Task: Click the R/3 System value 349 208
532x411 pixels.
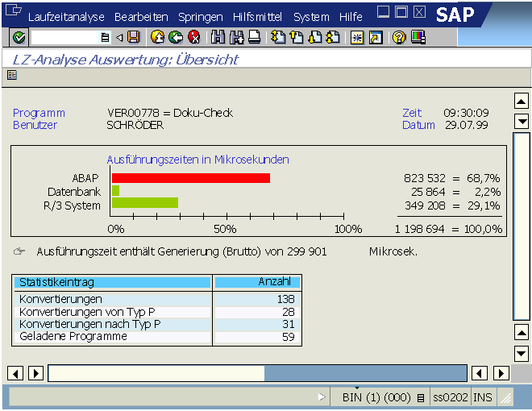Action: coord(425,205)
